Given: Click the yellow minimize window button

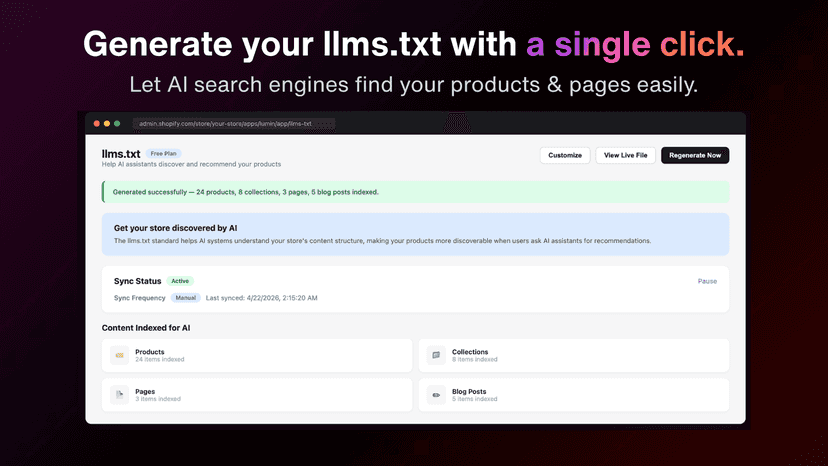Looking at the screenshot, I should pos(107,124).
